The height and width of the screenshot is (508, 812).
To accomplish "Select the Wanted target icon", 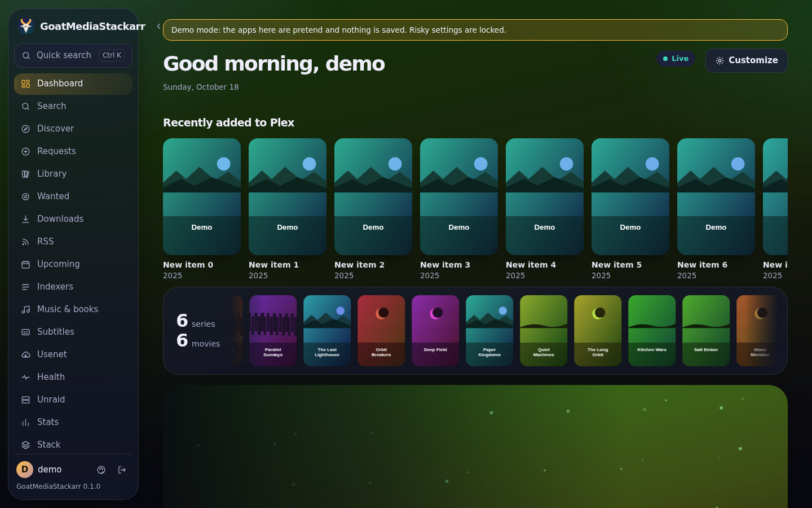I will [x=25, y=196].
